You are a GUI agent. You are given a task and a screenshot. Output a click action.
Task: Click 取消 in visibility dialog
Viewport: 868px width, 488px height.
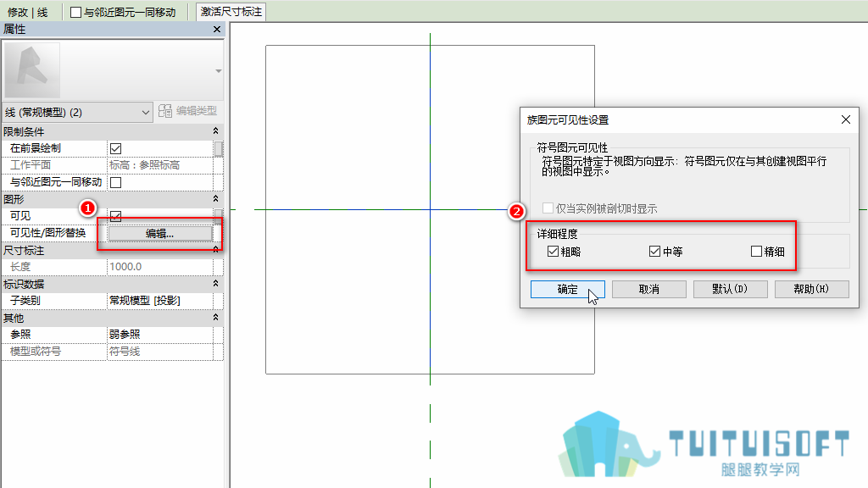point(648,290)
